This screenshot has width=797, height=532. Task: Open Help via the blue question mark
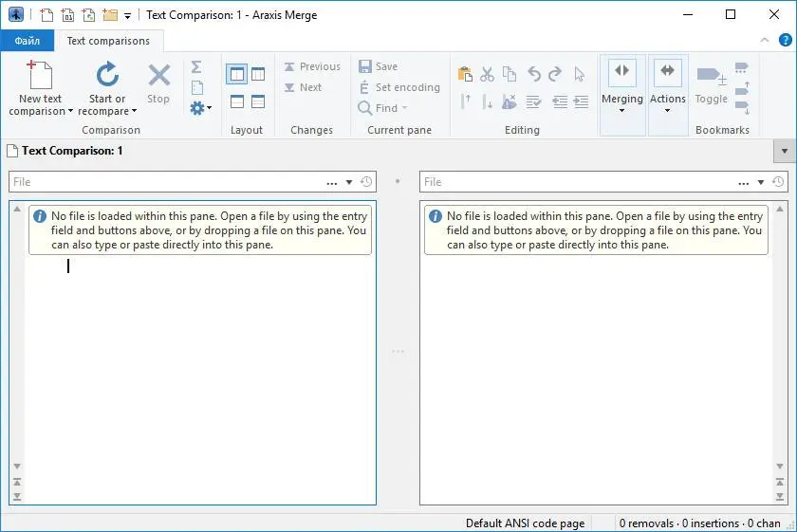click(786, 40)
